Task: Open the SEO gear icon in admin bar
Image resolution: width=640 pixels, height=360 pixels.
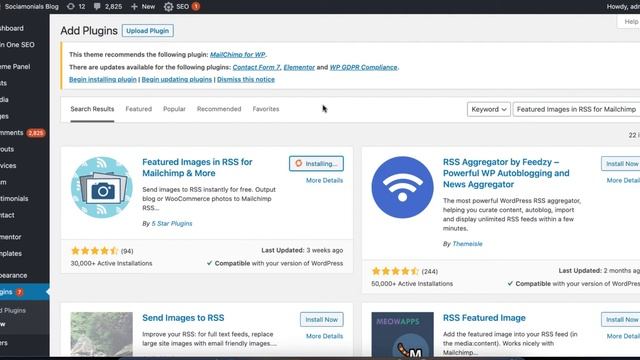Action: (168, 7)
